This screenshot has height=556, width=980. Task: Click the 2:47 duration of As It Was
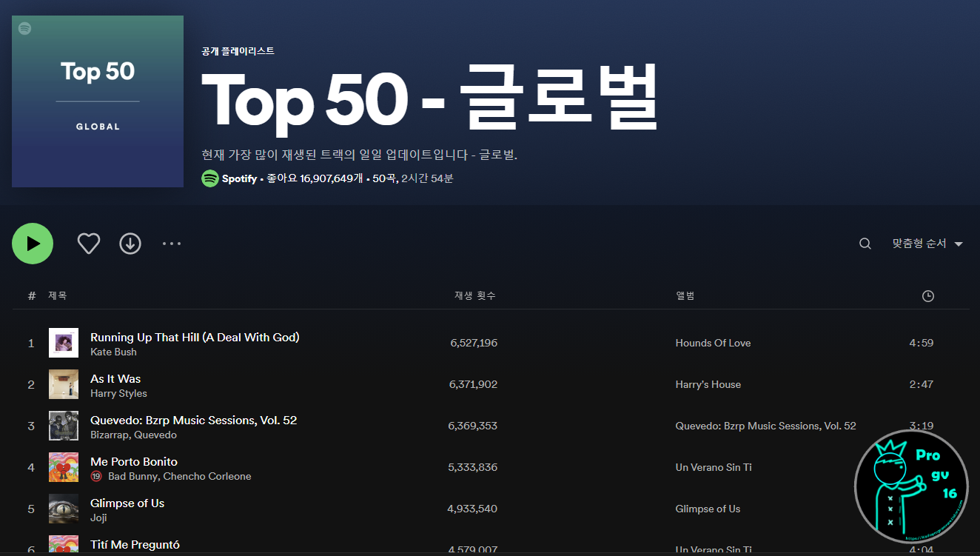[x=922, y=384]
